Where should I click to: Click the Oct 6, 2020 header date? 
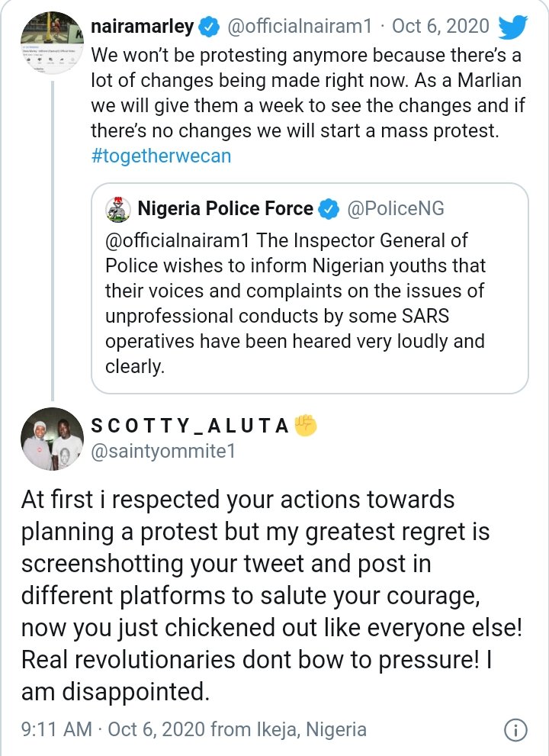(x=440, y=27)
